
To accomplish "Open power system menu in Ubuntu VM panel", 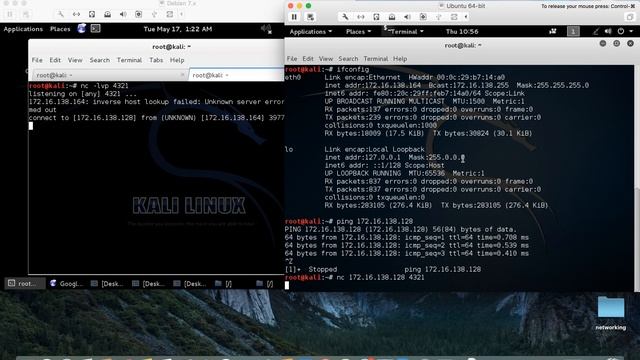I will pyautogui.click(x=625, y=31).
